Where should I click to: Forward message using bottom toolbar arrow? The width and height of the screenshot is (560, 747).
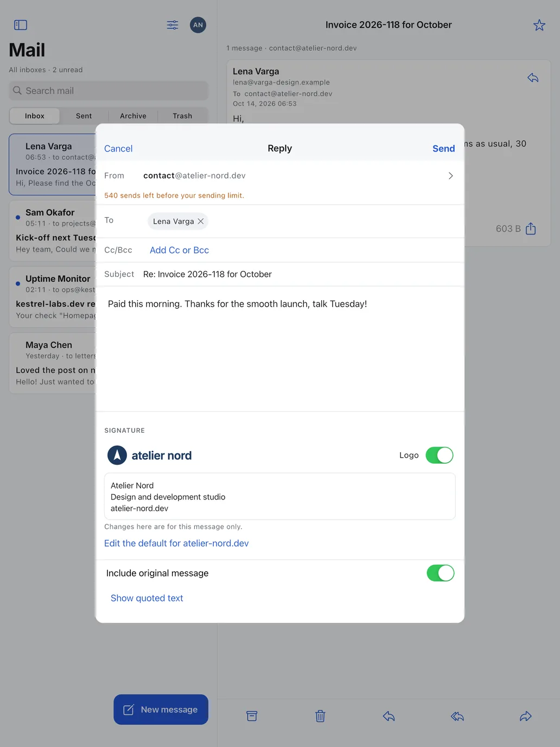pos(525,716)
